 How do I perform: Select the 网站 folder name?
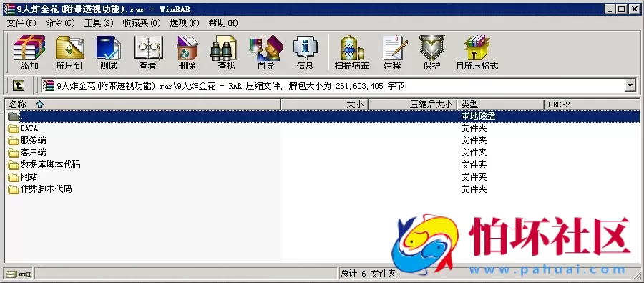[29, 177]
